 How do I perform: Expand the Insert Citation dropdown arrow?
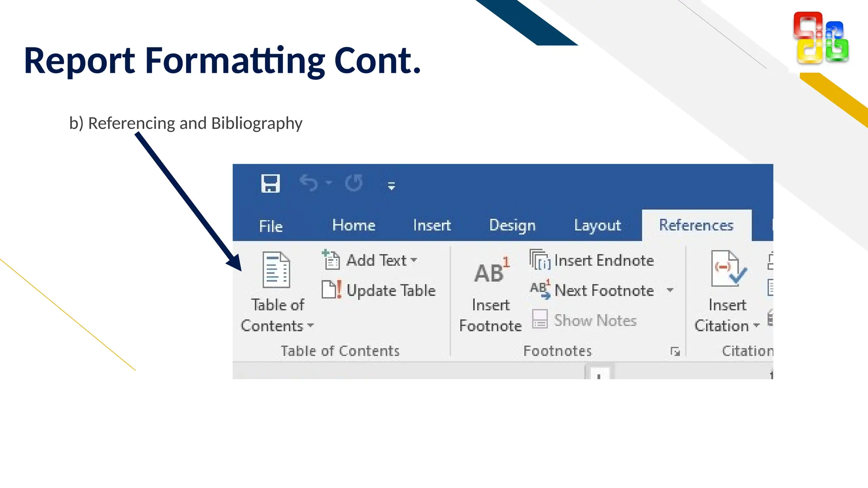757,325
